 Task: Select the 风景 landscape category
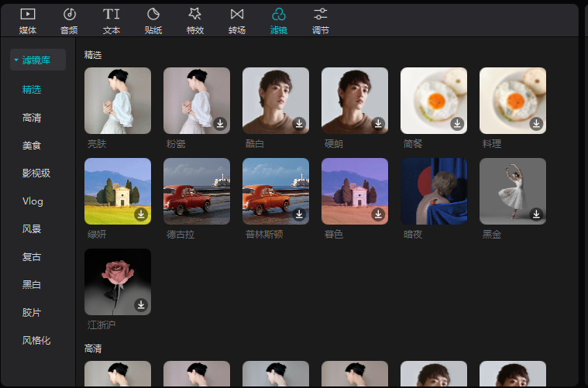tap(32, 229)
